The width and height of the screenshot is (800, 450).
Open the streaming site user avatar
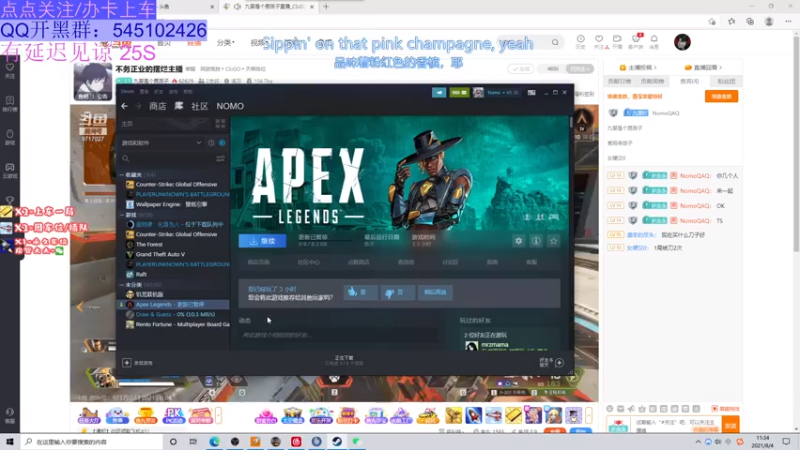pos(682,42)
